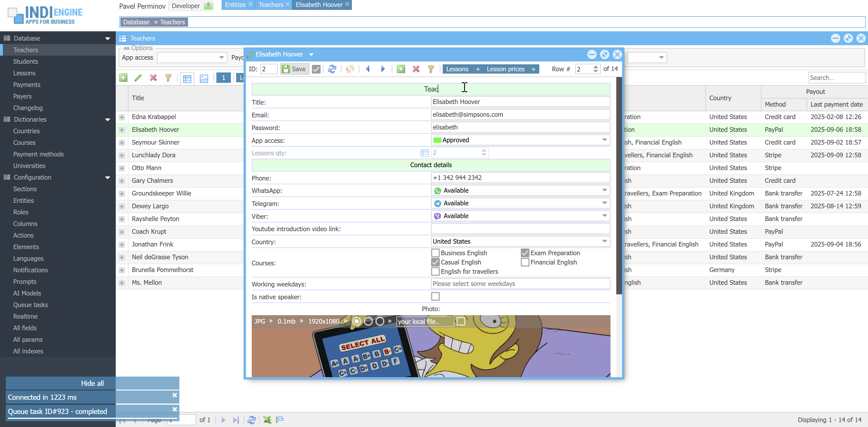Switch to the Entities tab
The image size is (868, 427).
[x=235, y=5]
